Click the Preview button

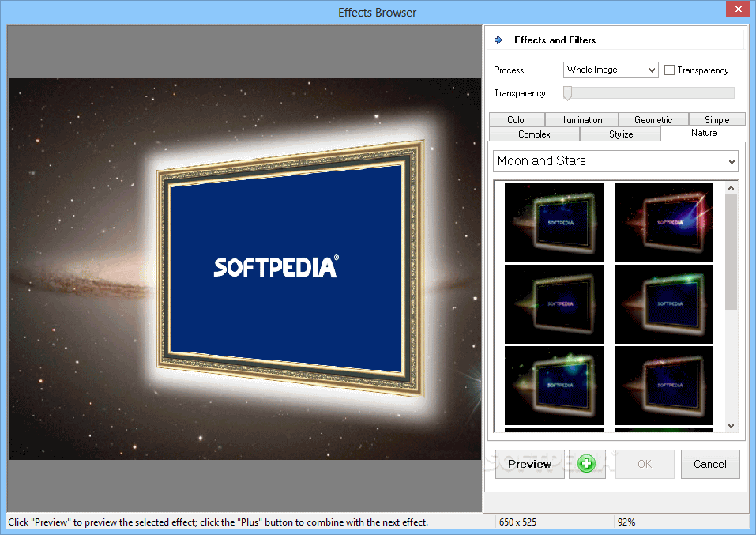tap(530, 464)
